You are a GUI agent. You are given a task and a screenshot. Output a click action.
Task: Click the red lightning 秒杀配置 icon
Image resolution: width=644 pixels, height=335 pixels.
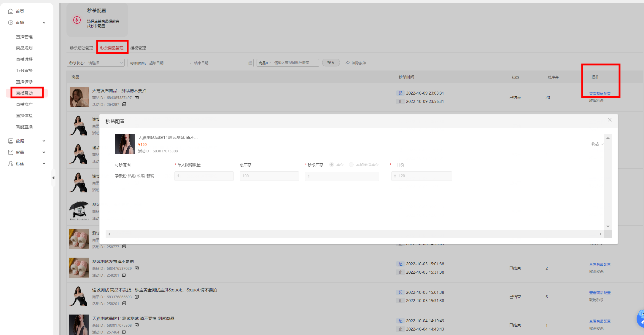pyautogui.click(x=77, y=20)
